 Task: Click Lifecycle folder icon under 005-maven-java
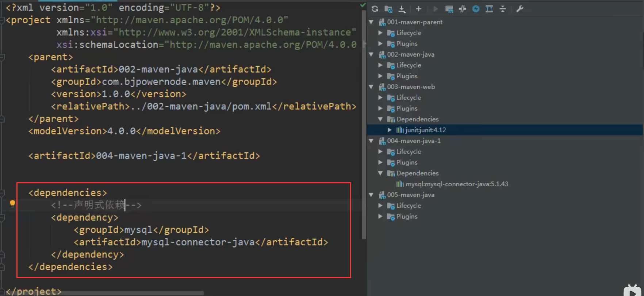(x=391, y=206)
